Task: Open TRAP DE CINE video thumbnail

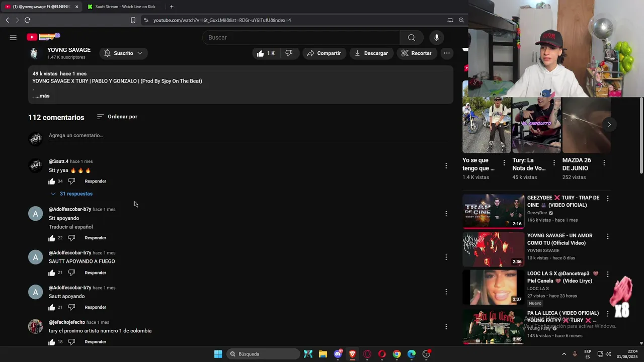Action: pyautogui.click(x=493, y=212)
